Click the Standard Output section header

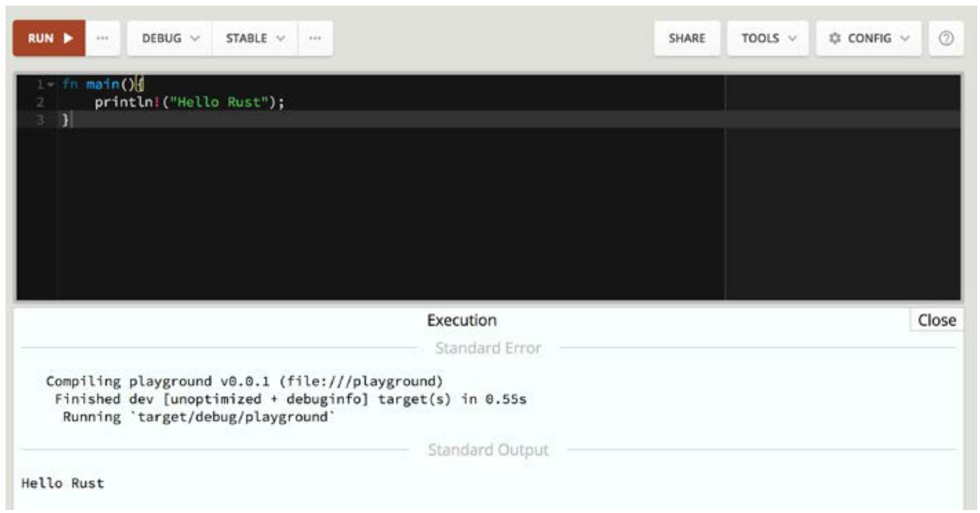coord(488,450)
